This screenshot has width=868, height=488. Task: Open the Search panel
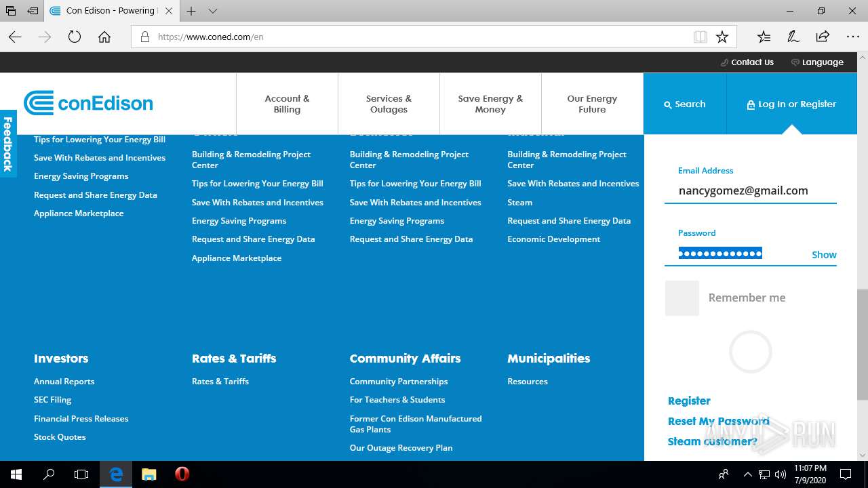[x=685, y=104]
